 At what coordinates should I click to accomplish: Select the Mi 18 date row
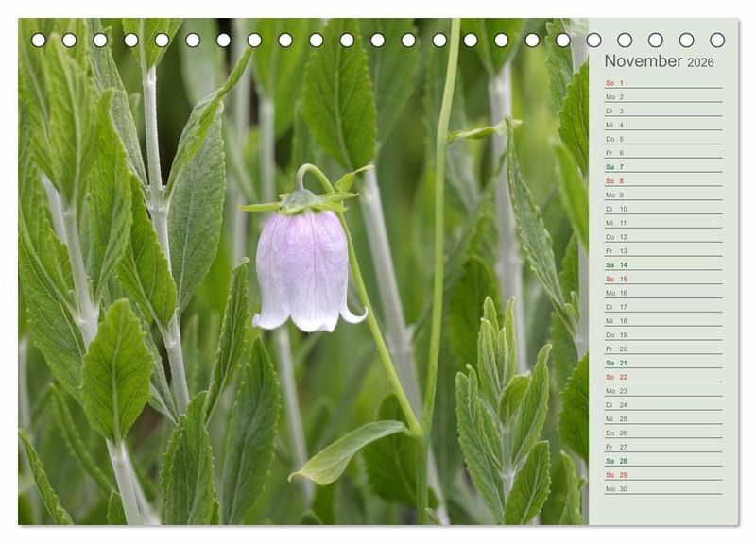pos(663,320)
